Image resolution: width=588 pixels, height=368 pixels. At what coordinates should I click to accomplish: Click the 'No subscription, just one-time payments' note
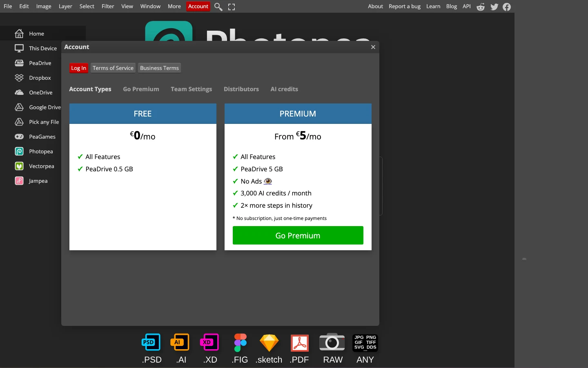[x=280, y=218]
